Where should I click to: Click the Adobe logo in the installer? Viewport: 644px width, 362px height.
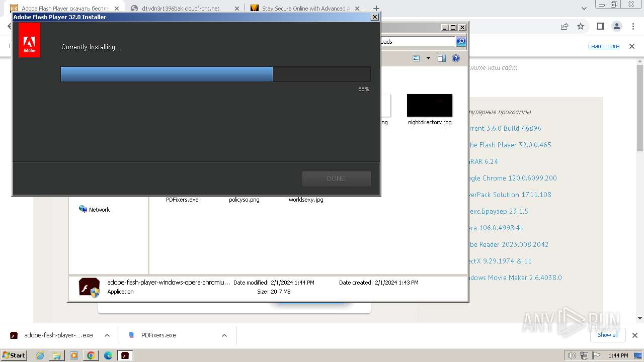[29, 40]
